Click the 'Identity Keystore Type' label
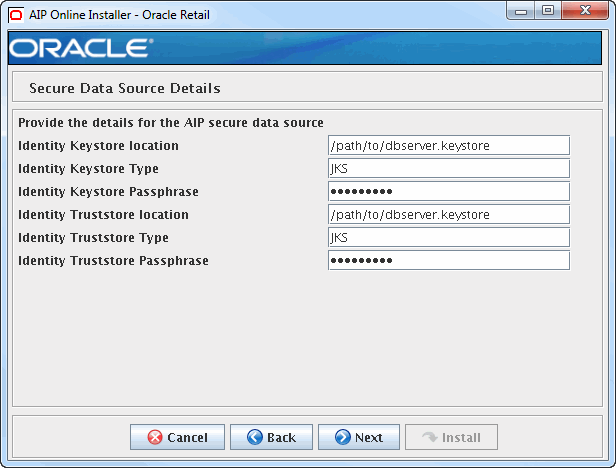The width and height of the screenshot is (616, 468). [88, 169]
